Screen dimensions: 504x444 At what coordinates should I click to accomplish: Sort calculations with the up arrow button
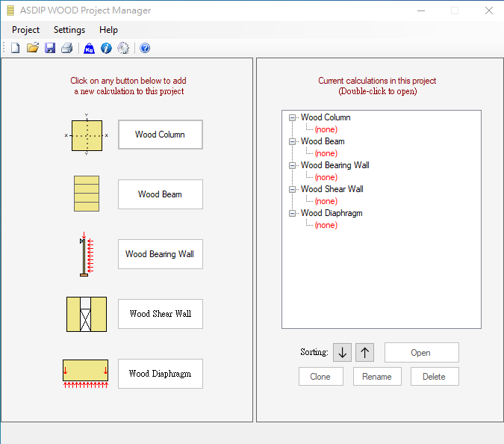tap(364, 353)
